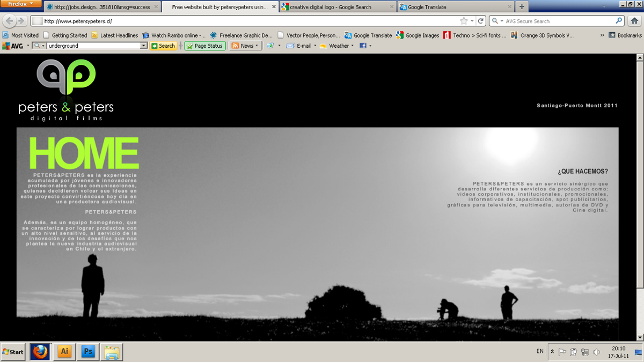
Task: Open the News dropdown in AVG toolbar
Action: 245,46
